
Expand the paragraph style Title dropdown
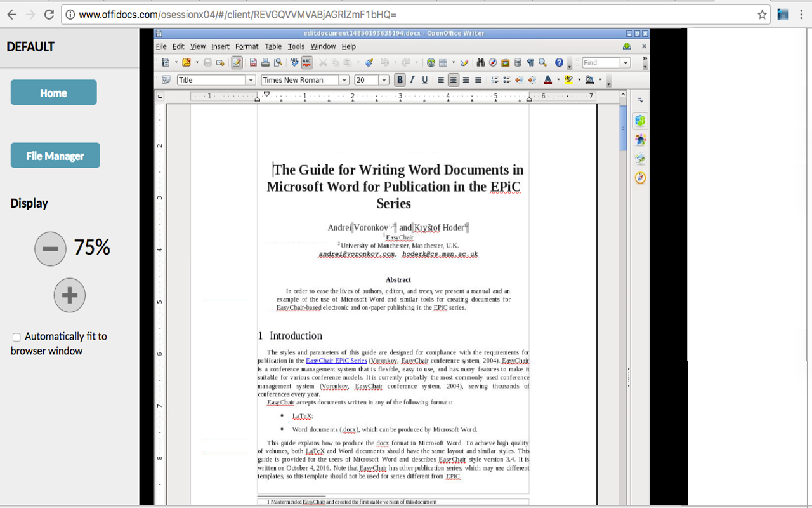point(250,79)
